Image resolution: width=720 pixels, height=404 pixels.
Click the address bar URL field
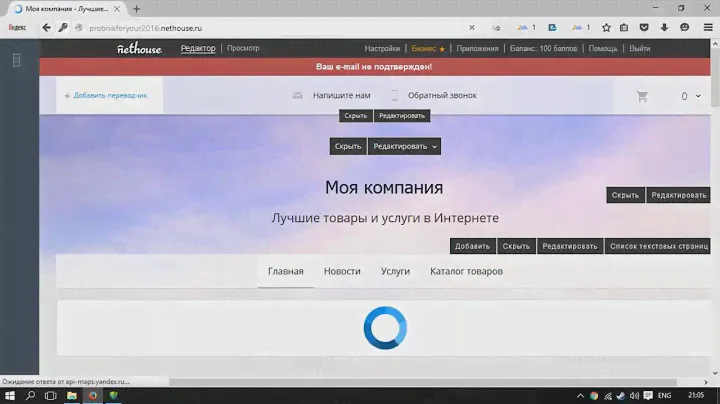pos(250,28)
